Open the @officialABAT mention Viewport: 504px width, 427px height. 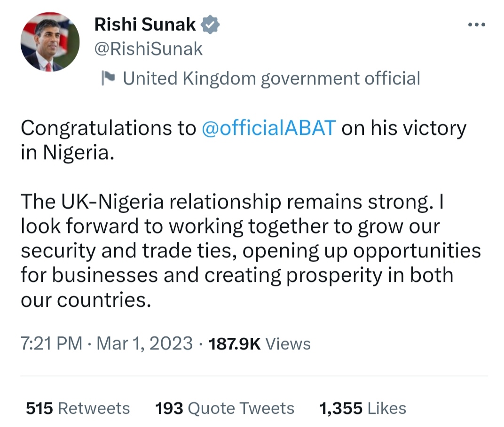268,128
